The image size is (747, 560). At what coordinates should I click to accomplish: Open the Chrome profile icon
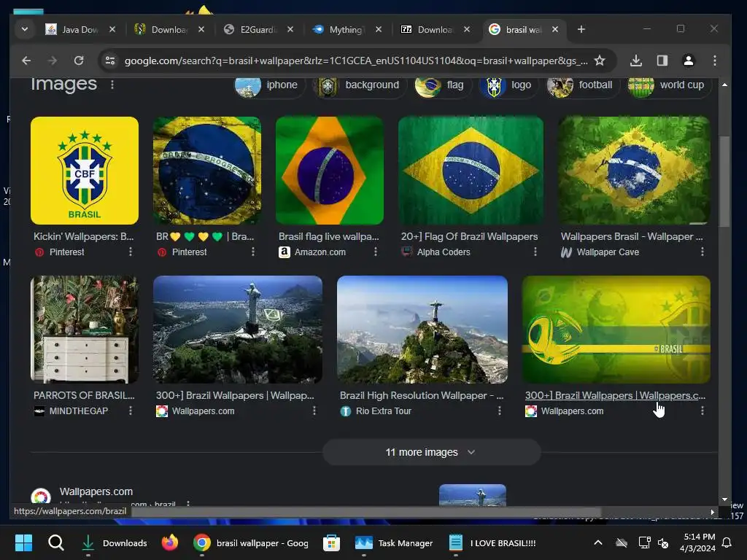click(x=689, y=61)
